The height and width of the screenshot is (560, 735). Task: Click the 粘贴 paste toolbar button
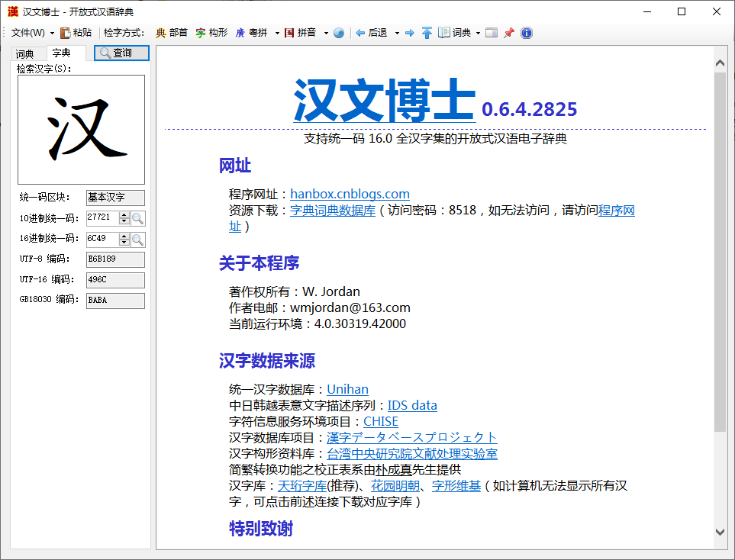coord(76,33)
